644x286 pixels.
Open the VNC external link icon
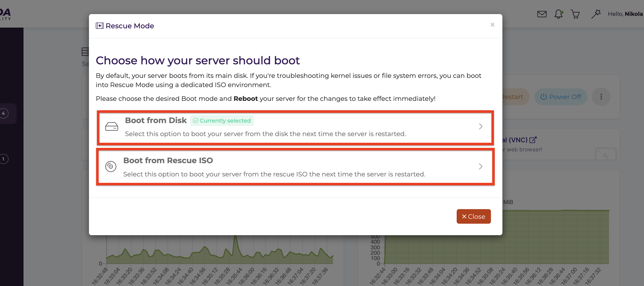[533, 140]
